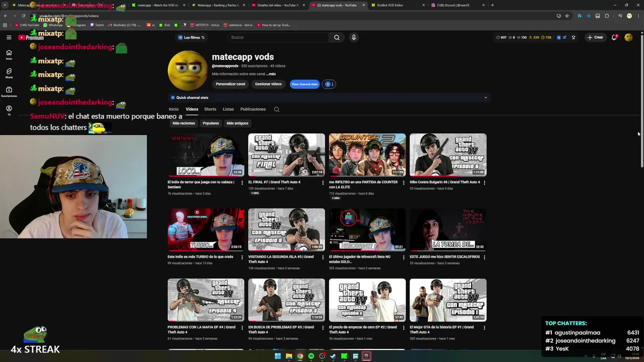Screen dimensions: 644x362
Task: Click the Gestionar videos button
Action: point(268,84)
